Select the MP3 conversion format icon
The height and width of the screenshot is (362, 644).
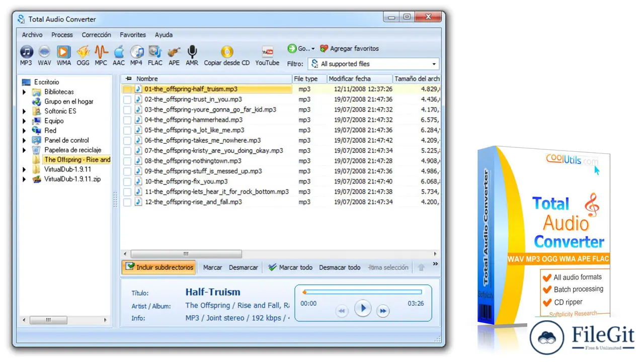tap(26, 52)
